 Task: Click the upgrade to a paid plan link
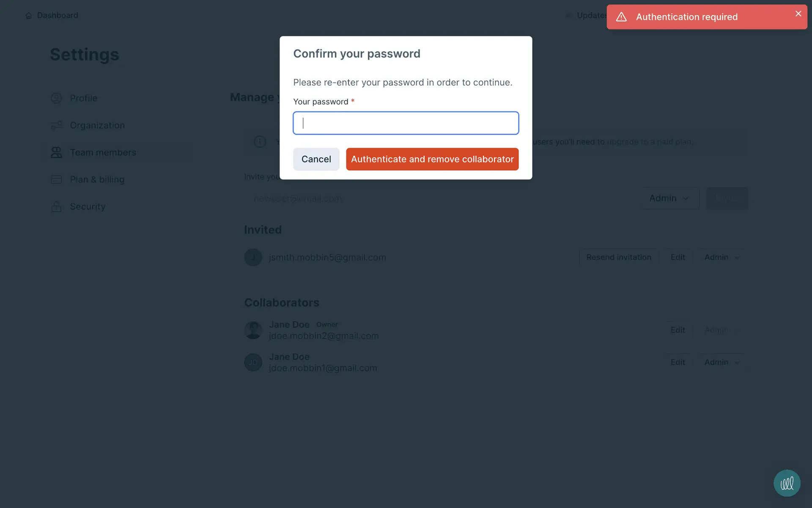pos(649,142)
